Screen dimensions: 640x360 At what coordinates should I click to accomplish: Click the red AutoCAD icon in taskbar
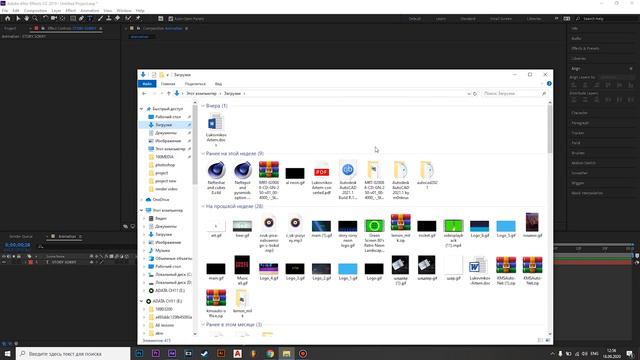[237, 353]
